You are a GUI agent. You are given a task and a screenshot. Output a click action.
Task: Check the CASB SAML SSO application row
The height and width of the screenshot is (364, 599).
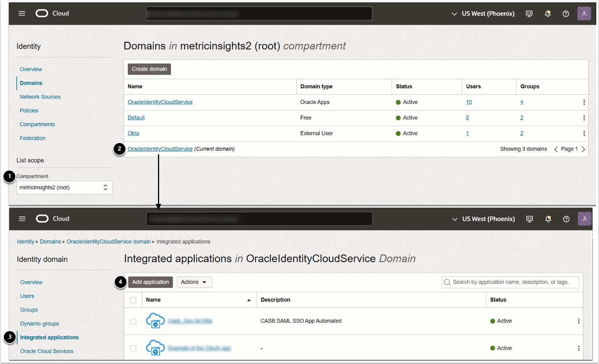tap(133, 321)
